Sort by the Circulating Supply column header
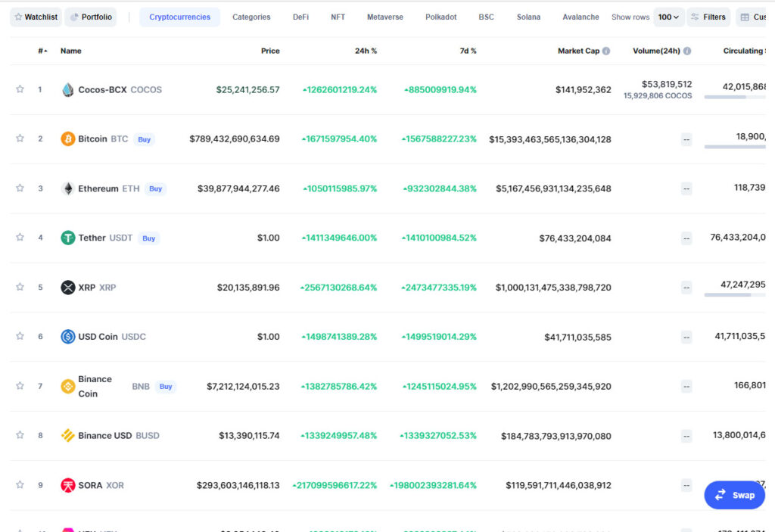 point(745,51)
